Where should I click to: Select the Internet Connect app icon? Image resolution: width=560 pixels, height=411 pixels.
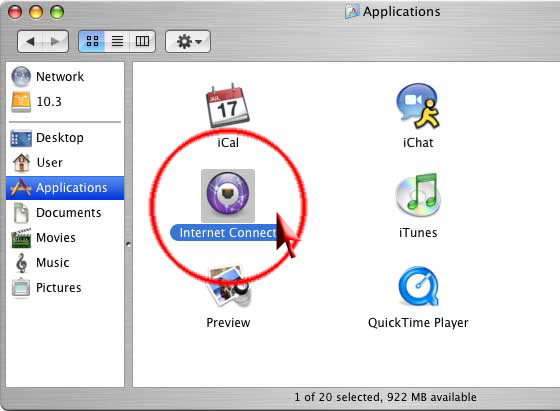228,196
